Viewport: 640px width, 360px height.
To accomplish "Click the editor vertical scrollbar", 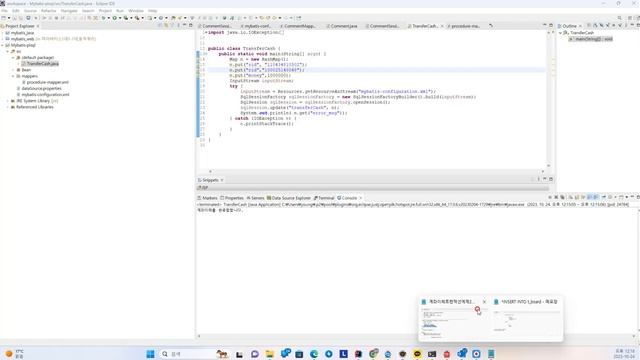I will point(548,98).
